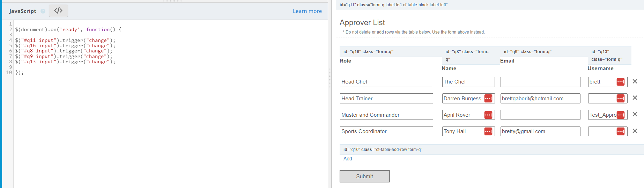Remove the Sports Coordinator row with X

635,131
